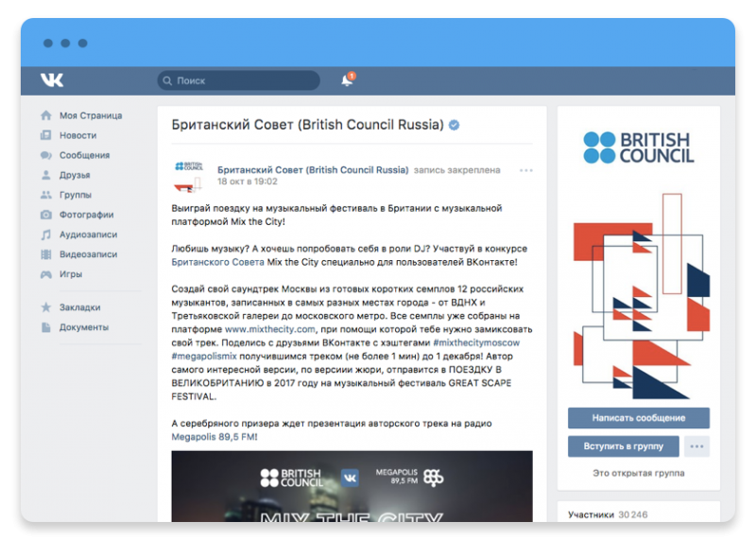Open notifications bell icon
This screenshot has height=540, width=756.
347,80
